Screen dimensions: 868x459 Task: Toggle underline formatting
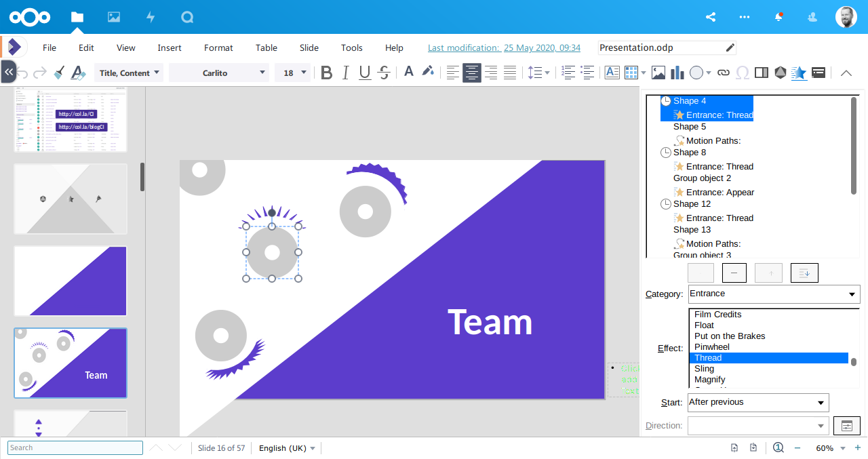point(364,73)
